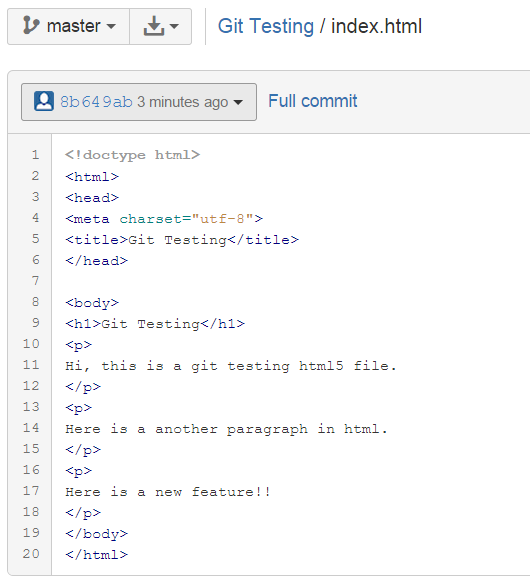Screen dimensions: 530x586
Task: Open the master branch dropdown
Action: point(68,27)
